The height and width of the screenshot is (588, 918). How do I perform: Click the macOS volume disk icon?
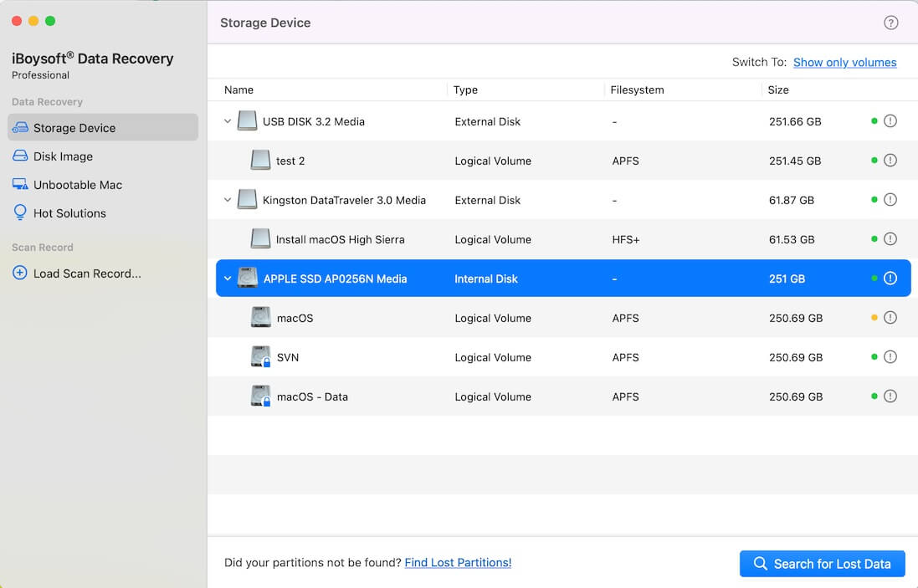pyautogui.click(x=260, y=317)
